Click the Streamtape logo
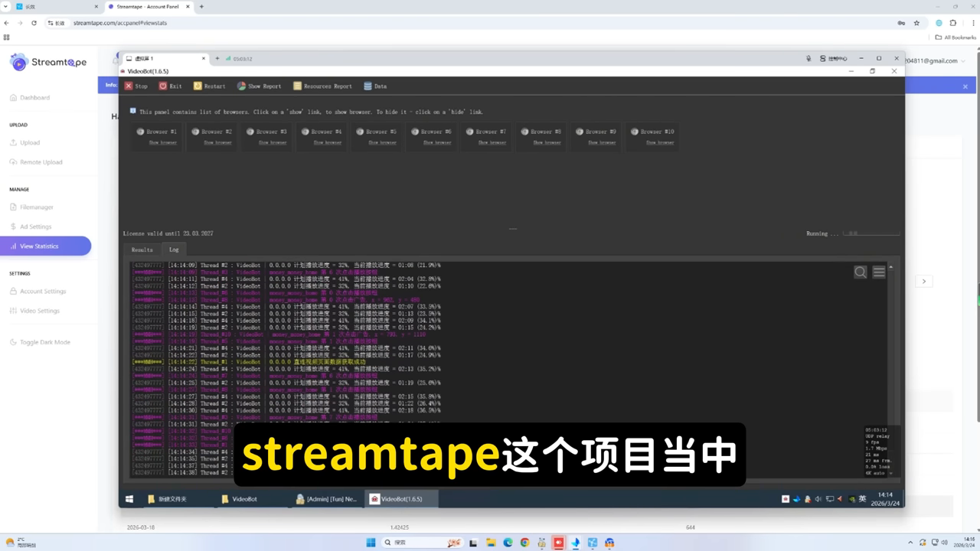The image size is (980, 551). pos(48,62)
